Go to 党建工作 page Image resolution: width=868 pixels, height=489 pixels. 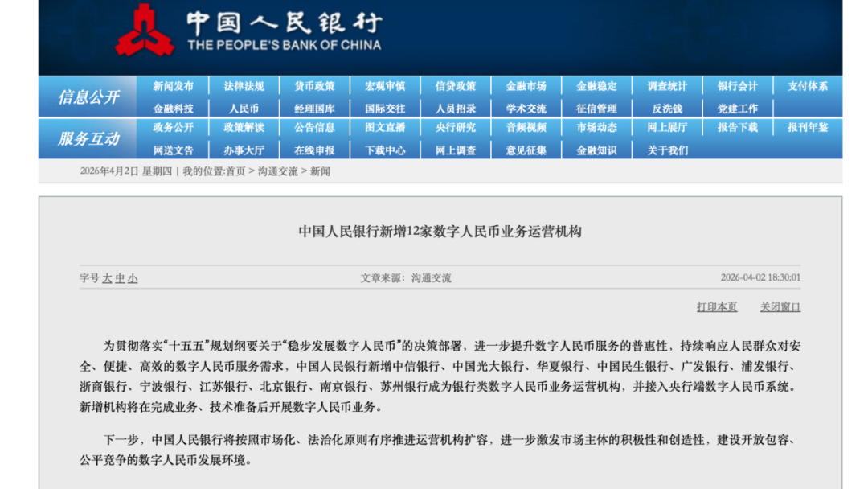(x=737, y=109)
